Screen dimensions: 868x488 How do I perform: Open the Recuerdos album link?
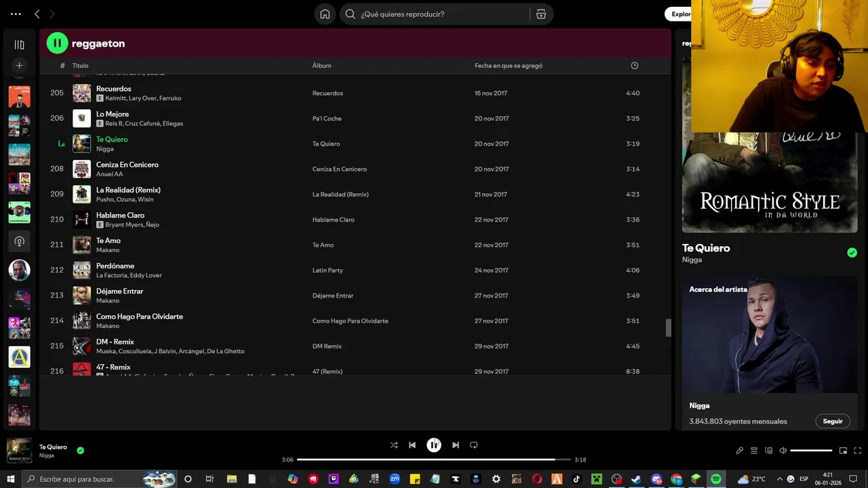(328, 94)
